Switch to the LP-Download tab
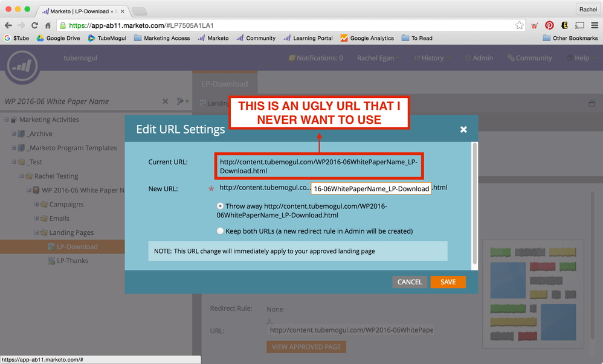This screenshot has width=603, height=364. (x=225, y=84)
